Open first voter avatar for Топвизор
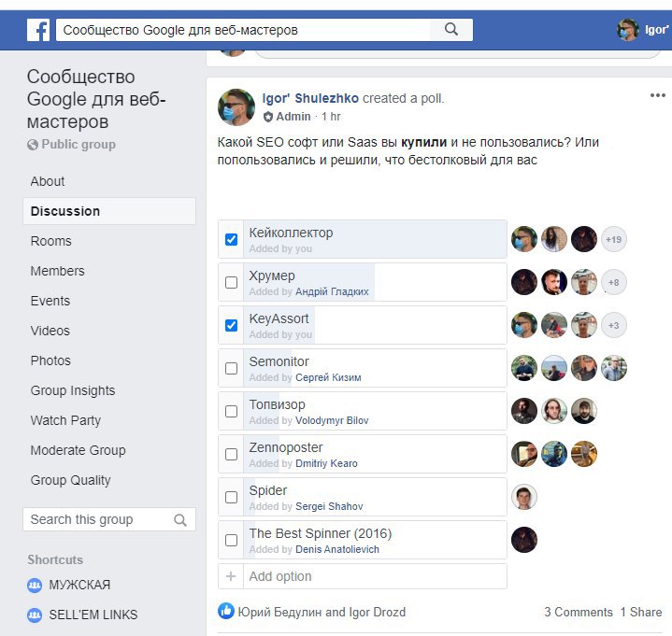This screenshot has width=672, height=636. coord(524,411)
